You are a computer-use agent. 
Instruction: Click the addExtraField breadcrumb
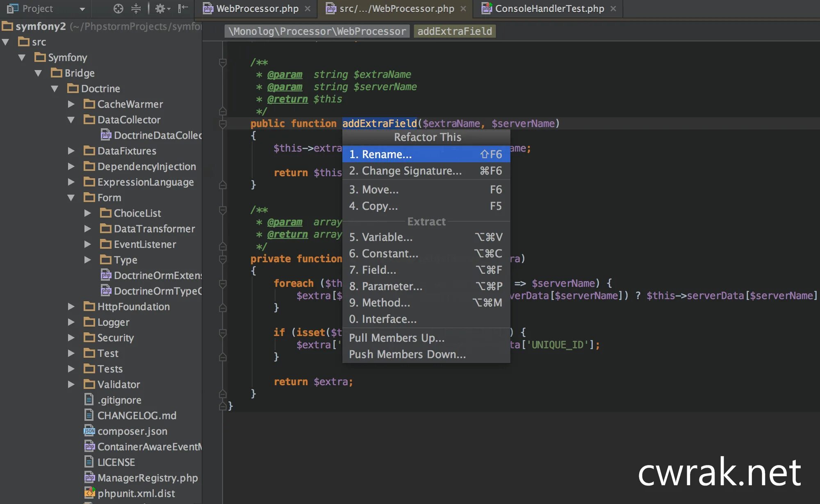click(x=454, y=31)
